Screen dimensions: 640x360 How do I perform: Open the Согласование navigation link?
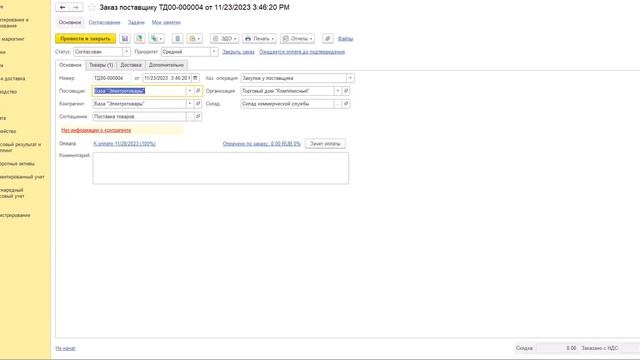(104, 22)
